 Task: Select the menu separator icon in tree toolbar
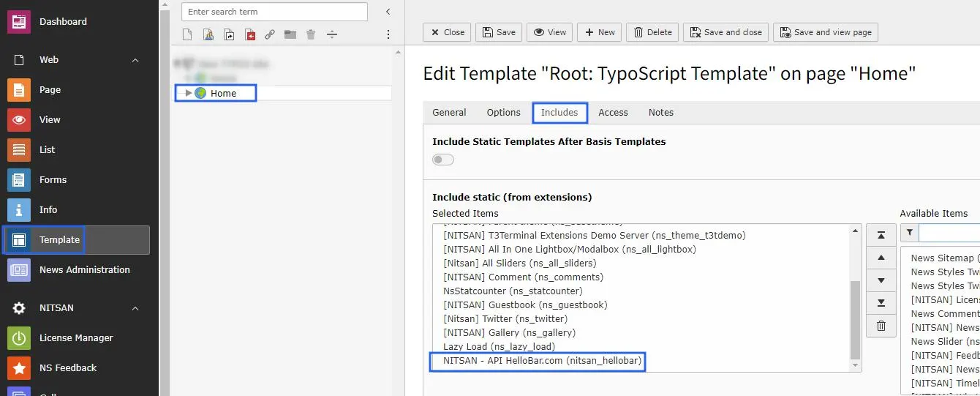coord(331,34)
